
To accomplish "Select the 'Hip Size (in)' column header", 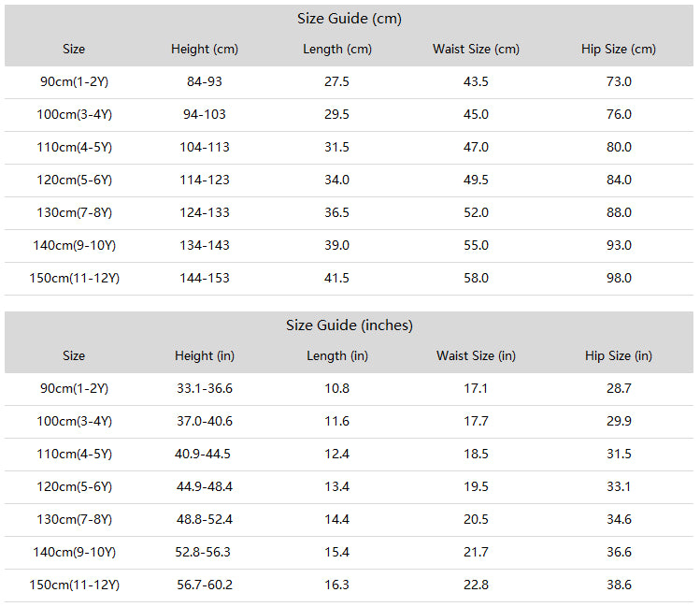I will tap(619, 356).
